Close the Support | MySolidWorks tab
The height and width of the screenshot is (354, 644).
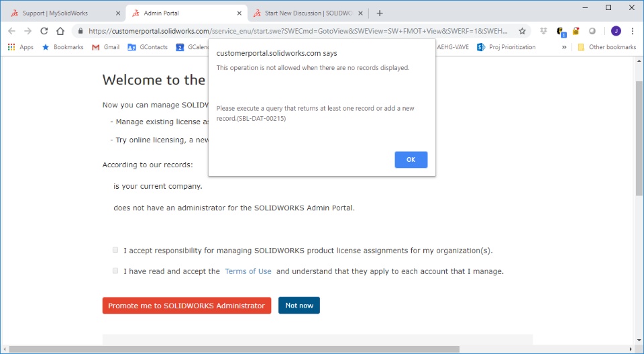[x=118, y=13]
